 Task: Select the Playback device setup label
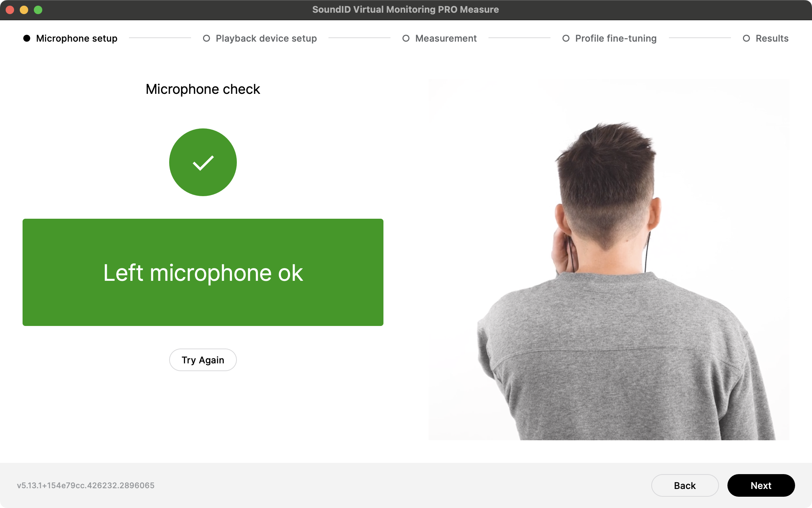point(266,38)
